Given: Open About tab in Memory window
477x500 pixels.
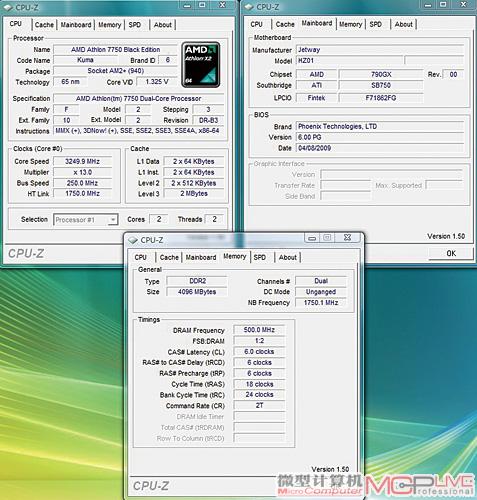Looking at the screenshot, I should coord(288,257).
